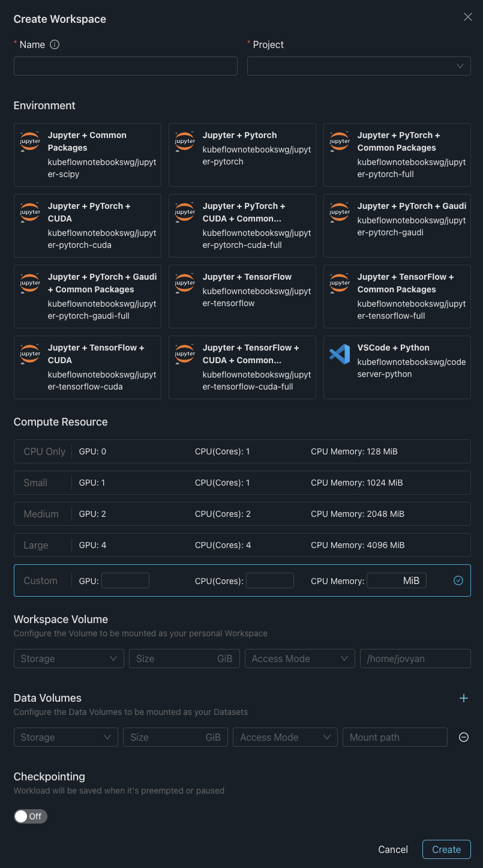
Task: Click the plus icon to add data volume
Action: (x=463, y=698)
